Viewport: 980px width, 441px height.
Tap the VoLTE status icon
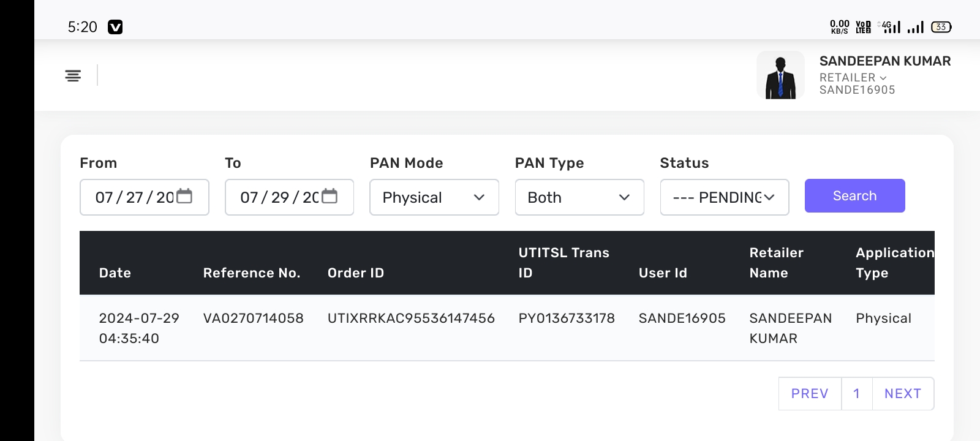pos(863,27)
